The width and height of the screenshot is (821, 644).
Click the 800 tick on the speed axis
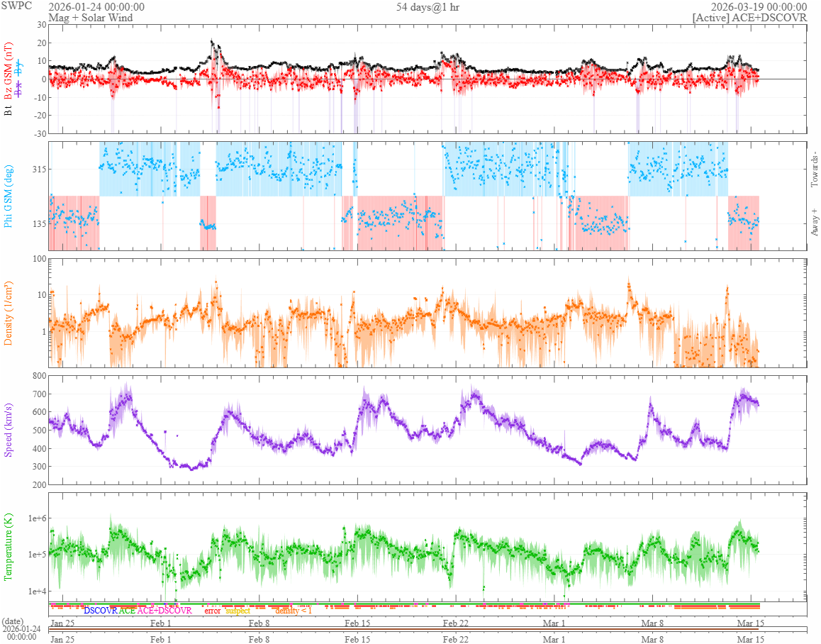tap(39, 376)
